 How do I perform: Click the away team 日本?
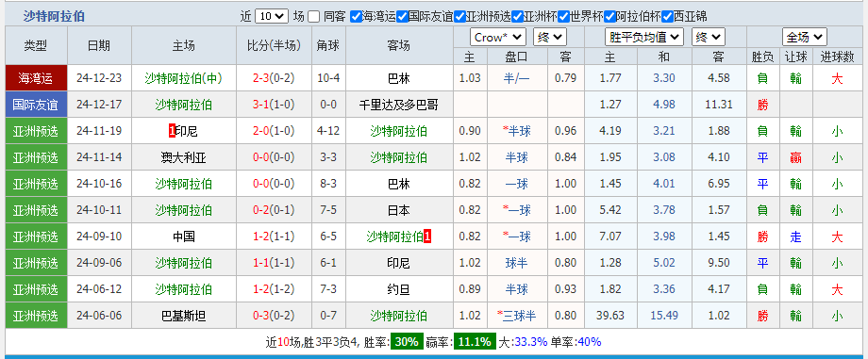coord(398,210)
